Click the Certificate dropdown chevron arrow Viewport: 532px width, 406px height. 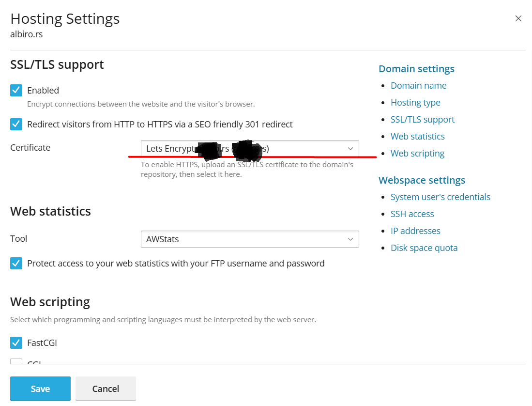click(350, 149)
